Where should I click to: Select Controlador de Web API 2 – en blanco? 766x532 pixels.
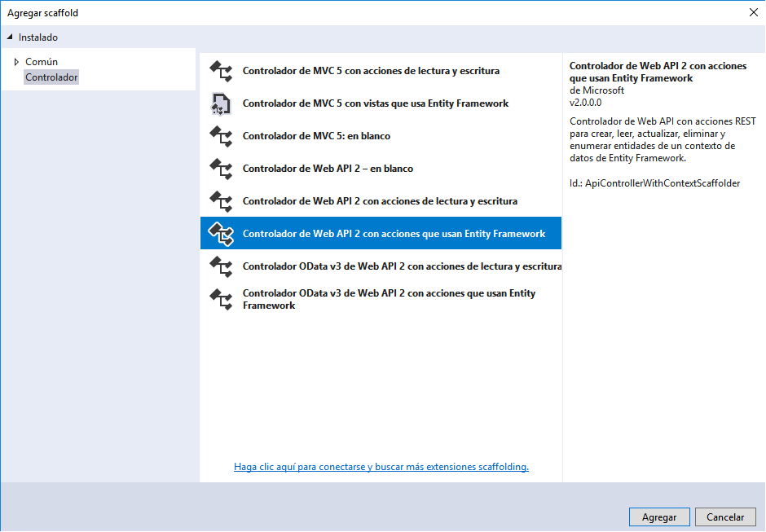pyautogui.click(x=381, y=169)
